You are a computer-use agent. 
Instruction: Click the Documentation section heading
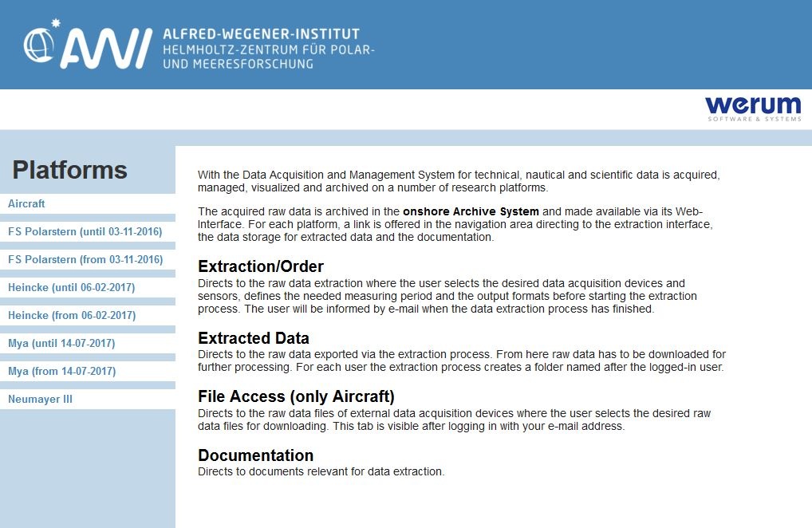256,455
